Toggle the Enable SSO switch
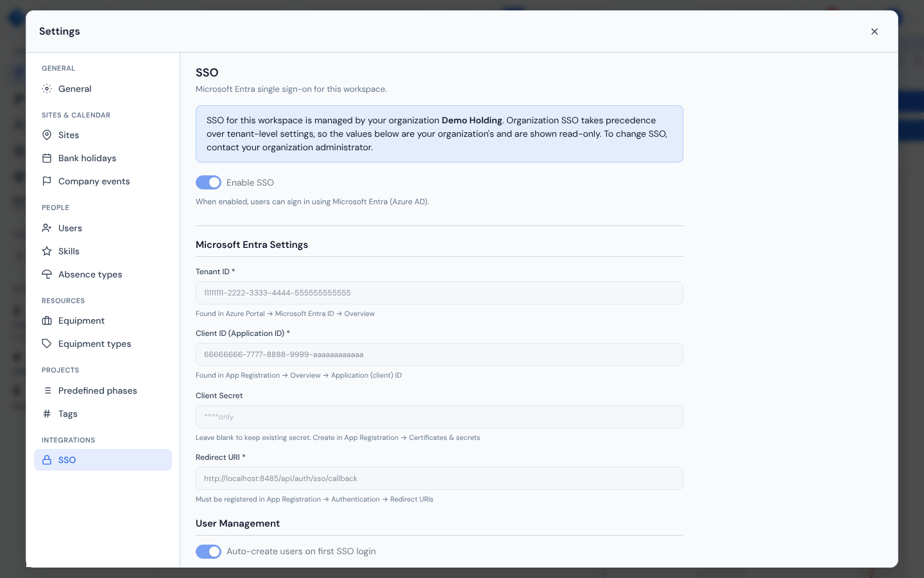The height and width of the screenshot is (578, 924). click(x=209, y=182)
